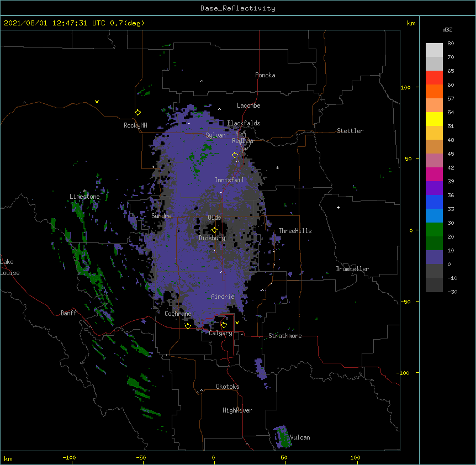476x465 pixels.
Task: Click the 65 value in the dBZ legend
Action: pyautogui.click(x=451, y=71)
